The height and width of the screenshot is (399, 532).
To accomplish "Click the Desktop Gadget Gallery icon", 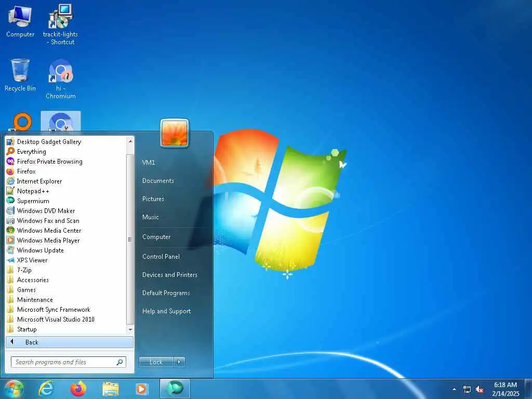I will (10, 142).
